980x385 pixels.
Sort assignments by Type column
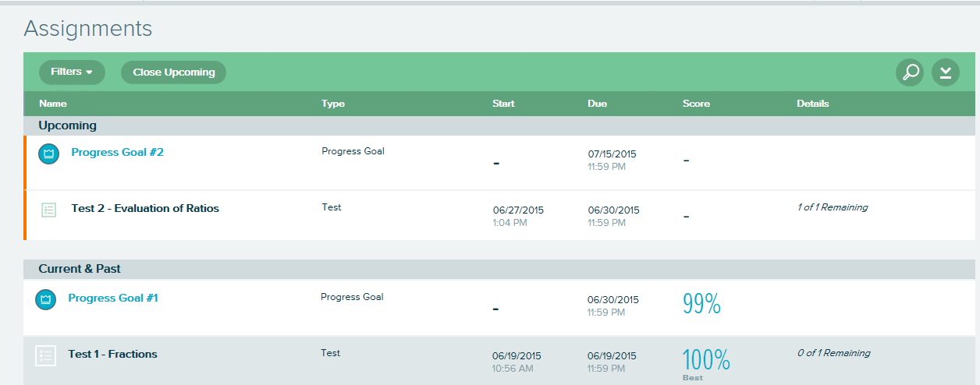(333, 104)
